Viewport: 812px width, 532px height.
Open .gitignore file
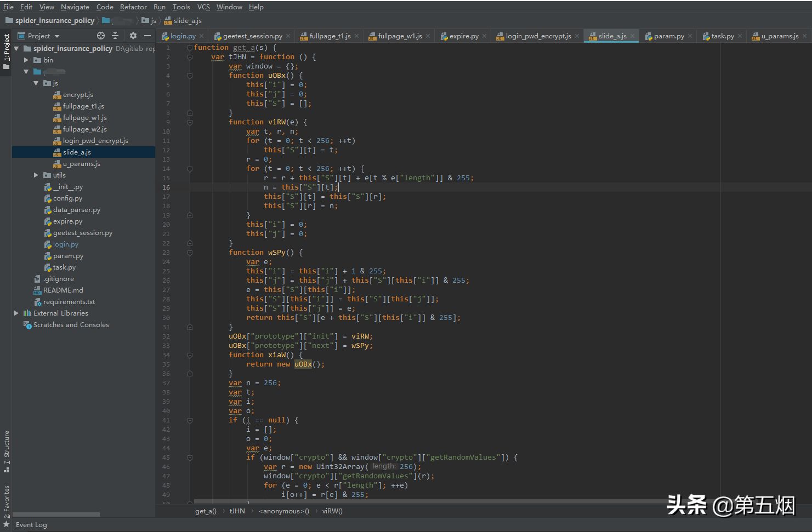point(54,278)
